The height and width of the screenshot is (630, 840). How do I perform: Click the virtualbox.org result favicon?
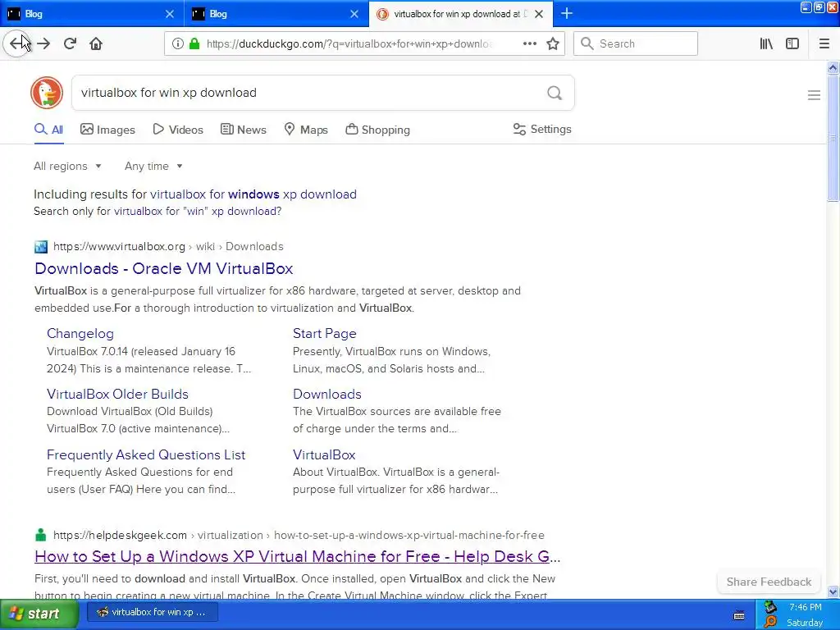[x=41, y=246]
